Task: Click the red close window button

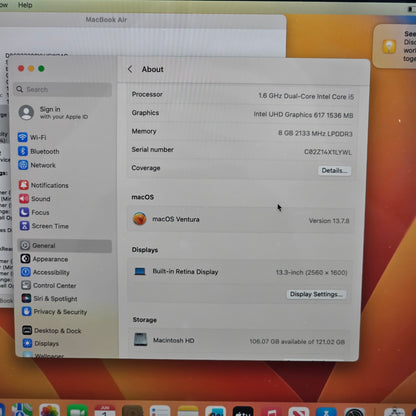Action: tap(21, 68)
